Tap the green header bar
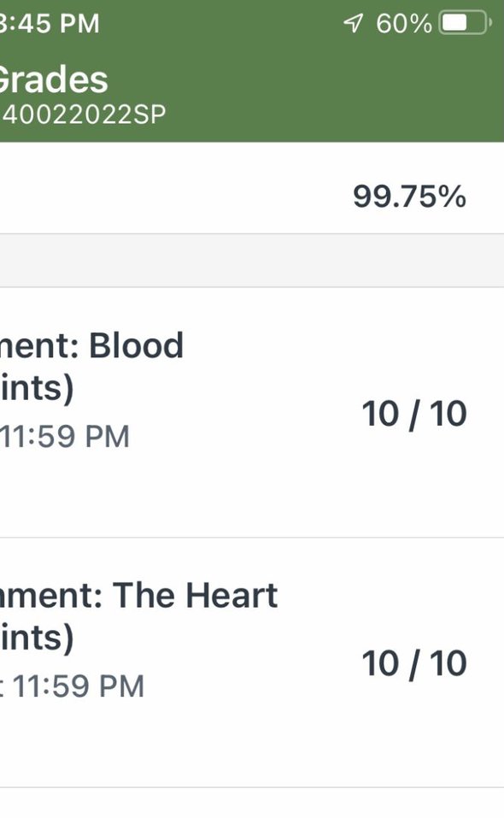 point(252,71)
